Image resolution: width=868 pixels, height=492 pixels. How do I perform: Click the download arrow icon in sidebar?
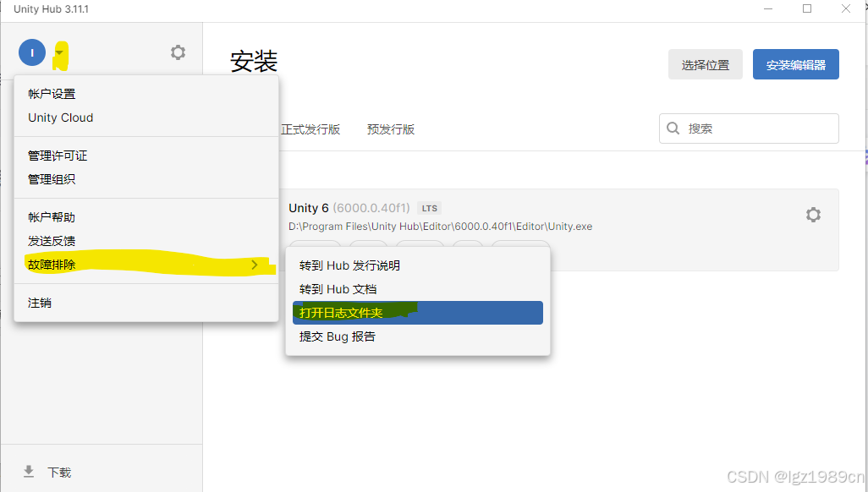point(29,472)
